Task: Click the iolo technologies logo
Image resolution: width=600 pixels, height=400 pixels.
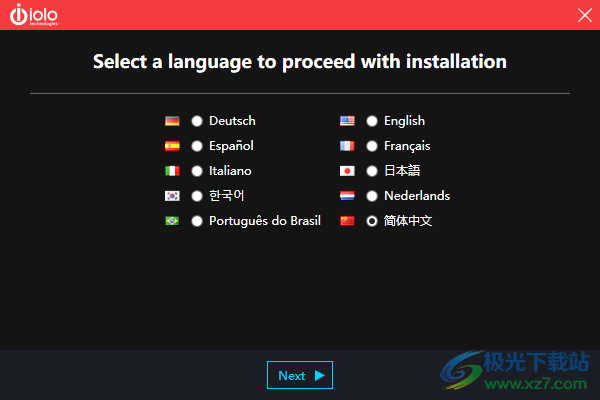Action: (x=34, y=15)
